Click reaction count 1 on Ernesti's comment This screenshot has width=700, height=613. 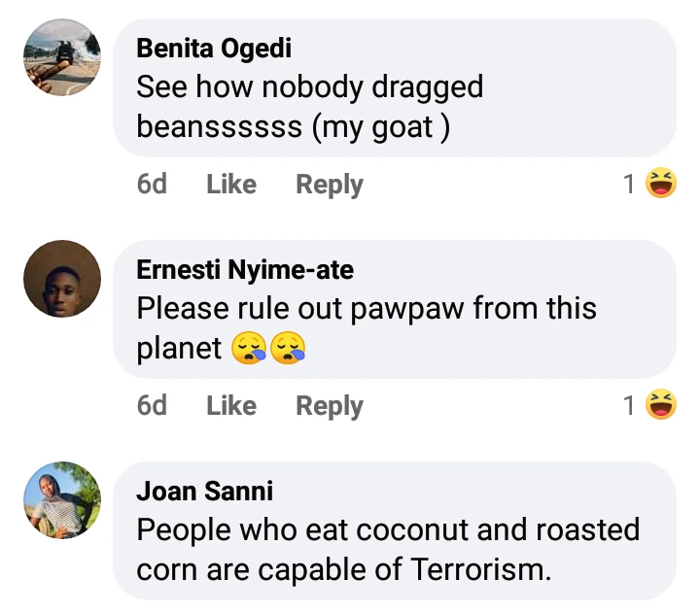(630, 405)
